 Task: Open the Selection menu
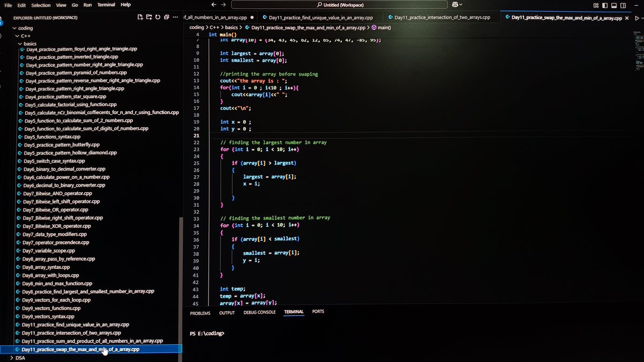pos(41,5)
